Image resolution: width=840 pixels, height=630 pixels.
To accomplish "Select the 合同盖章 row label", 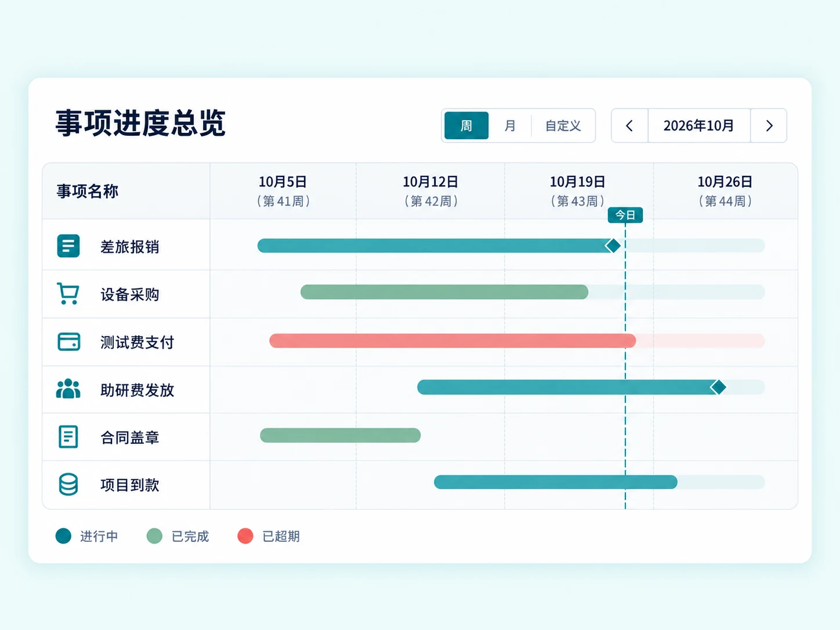I will [x=130, y=438].
